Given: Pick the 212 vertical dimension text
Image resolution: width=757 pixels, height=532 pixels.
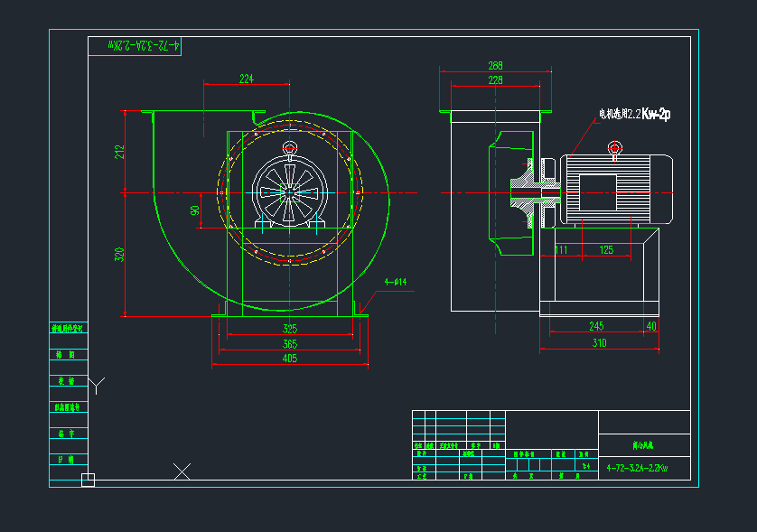Looking at the screenshot, I should click(119, 152).
